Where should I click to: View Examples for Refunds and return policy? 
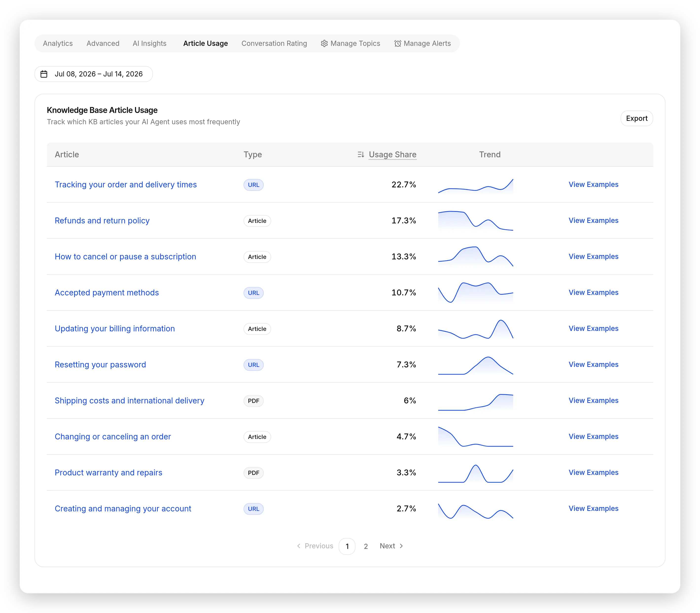(x=593, y=221)
